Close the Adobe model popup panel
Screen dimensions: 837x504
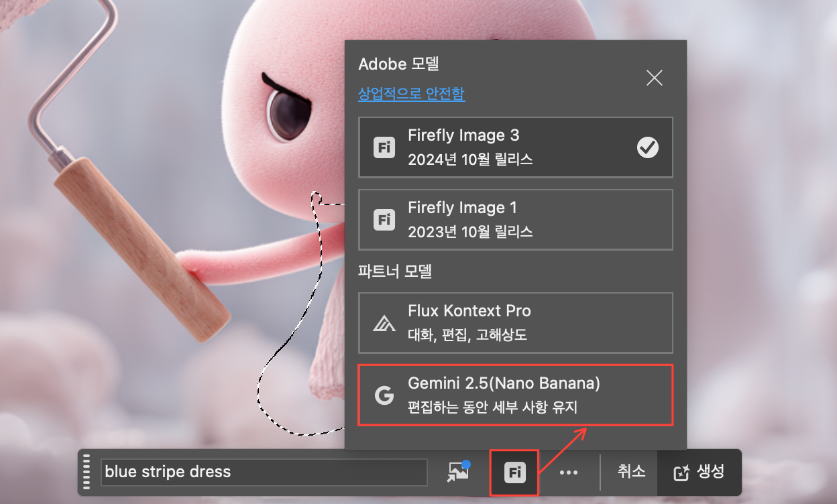654,78
